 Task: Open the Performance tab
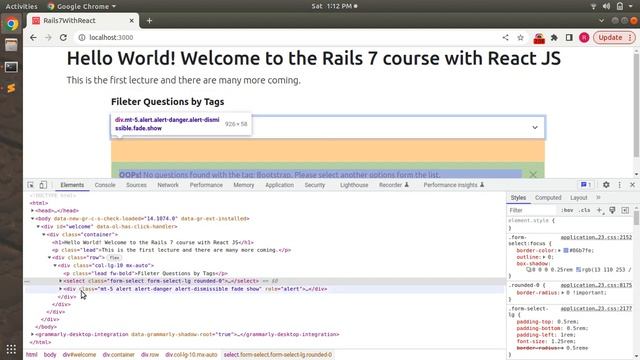(x=206, y=185)
